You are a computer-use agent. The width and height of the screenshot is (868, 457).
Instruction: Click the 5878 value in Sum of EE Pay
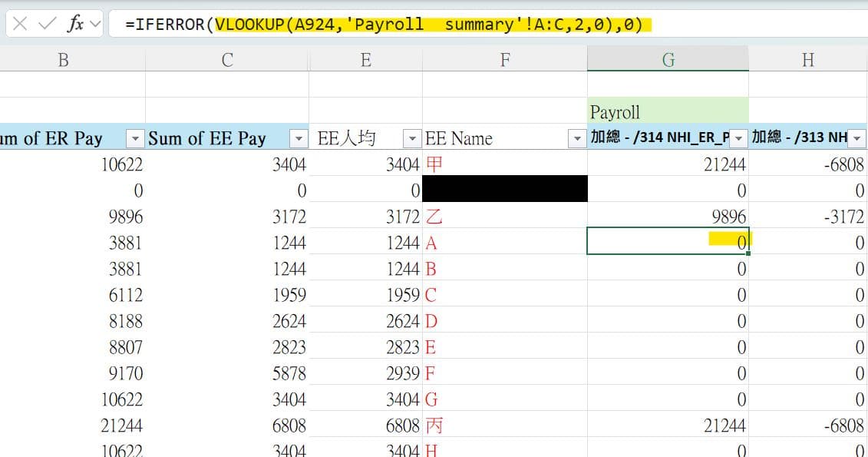289,373
